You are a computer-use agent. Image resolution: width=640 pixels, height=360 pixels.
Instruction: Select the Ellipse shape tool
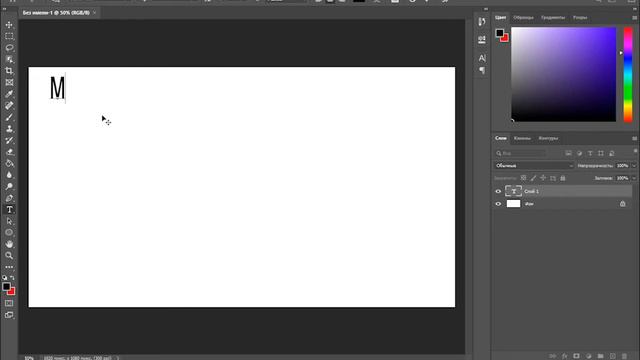click(9, 233)
